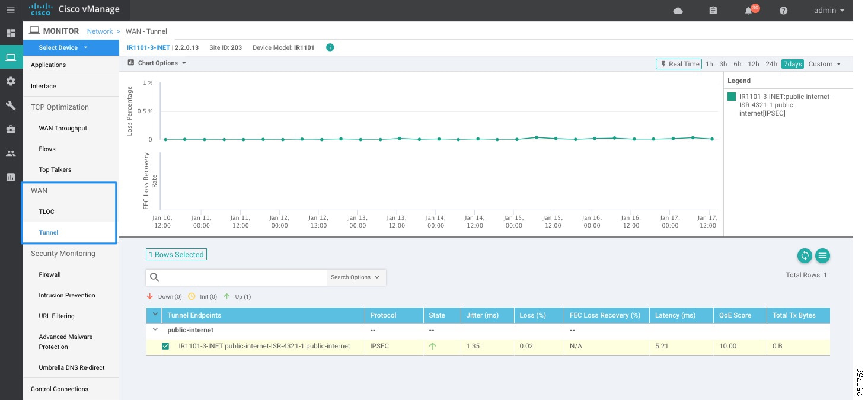868x400 pixels.
Task: Go to Network breadcrumb link
Action: pyautogui.click(x=100, y=31)
